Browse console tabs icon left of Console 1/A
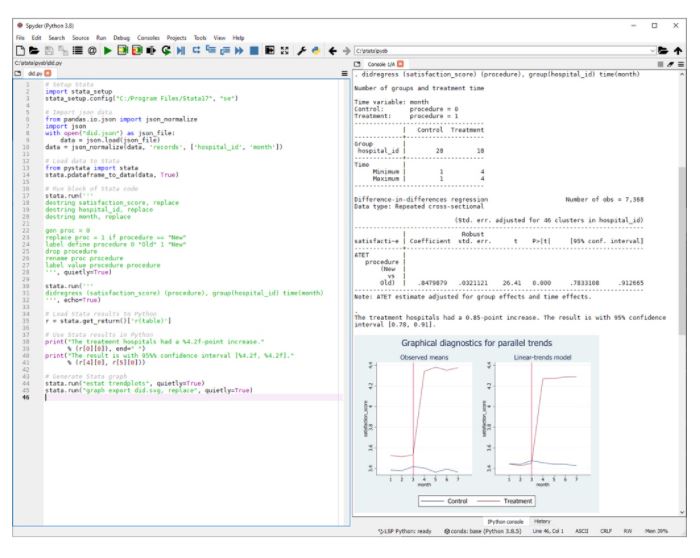700x558 pixels. tap(357, 64)
